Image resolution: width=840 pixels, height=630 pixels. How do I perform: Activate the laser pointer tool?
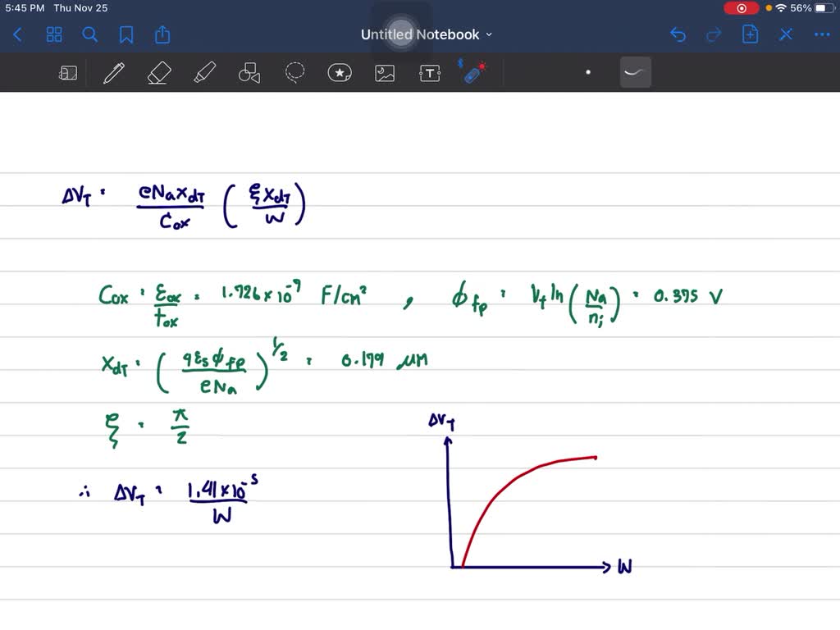point(473,72)
